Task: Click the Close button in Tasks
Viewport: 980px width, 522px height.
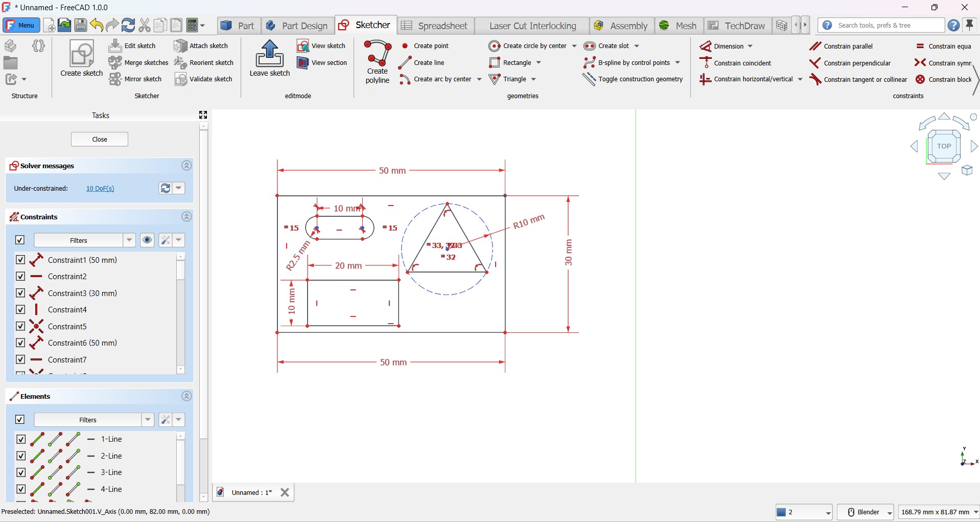Action: [100, 139]
